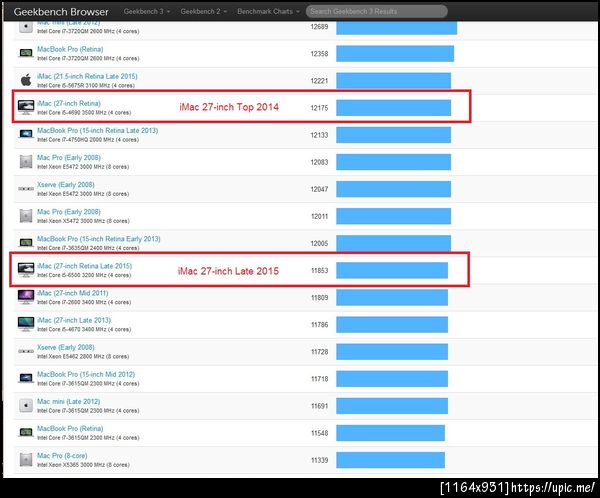Click the MacBook Pro Early 2013 row icon
The image size is (600, 498).
tap(26, 242)
